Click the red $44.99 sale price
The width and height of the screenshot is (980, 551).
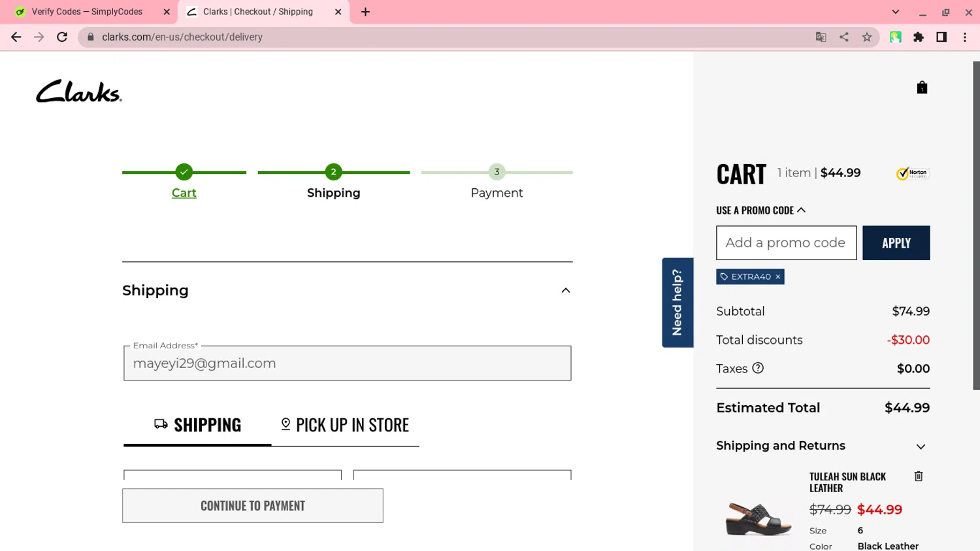[879, 510]
